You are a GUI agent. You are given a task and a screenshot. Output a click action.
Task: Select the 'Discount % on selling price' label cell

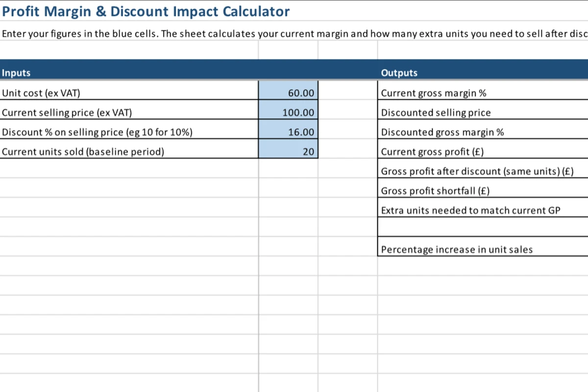(97, 132)
